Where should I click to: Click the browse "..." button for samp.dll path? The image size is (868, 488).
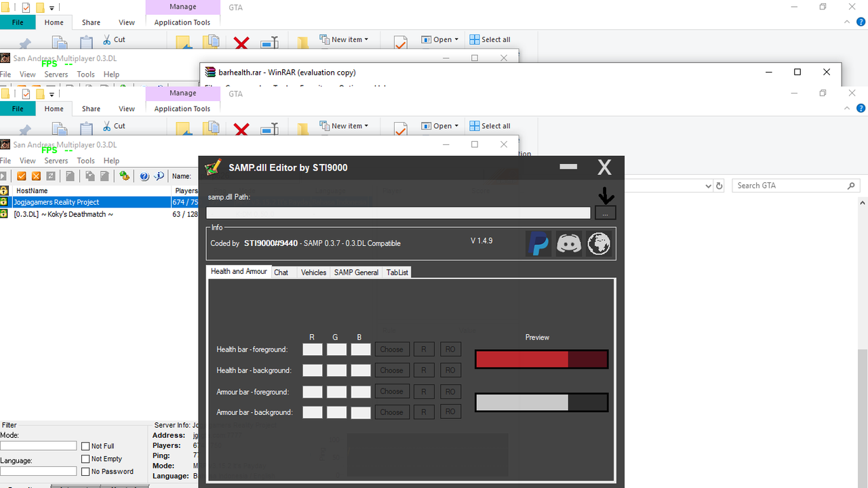pos(606,213)
